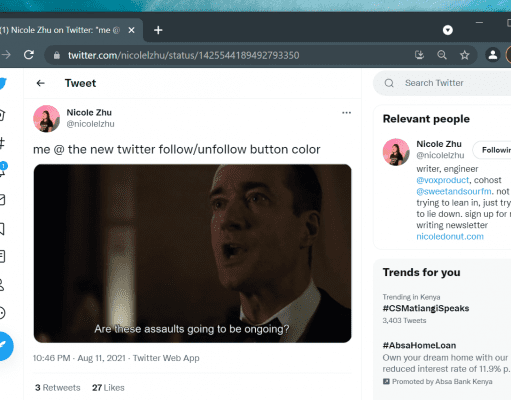
Task: Click the '3,403 Tweets' count
Action: coord(404,321)
